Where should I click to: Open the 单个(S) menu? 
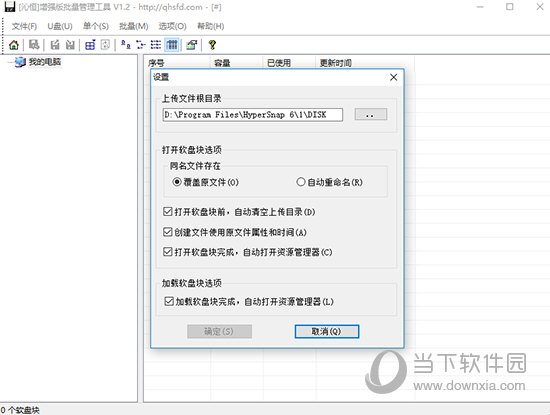pos(96,26)
